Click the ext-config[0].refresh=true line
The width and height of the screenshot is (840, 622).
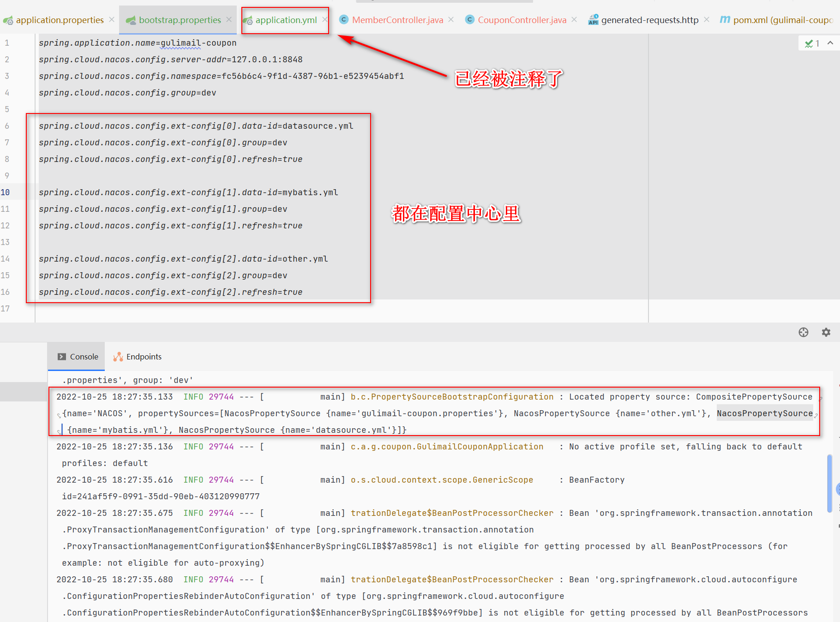point(171,159)
